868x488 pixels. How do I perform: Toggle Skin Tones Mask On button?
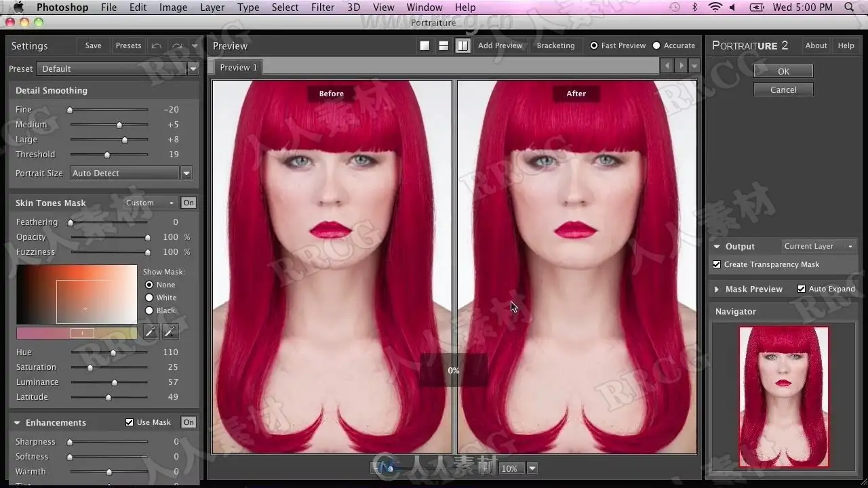point(189,203)
